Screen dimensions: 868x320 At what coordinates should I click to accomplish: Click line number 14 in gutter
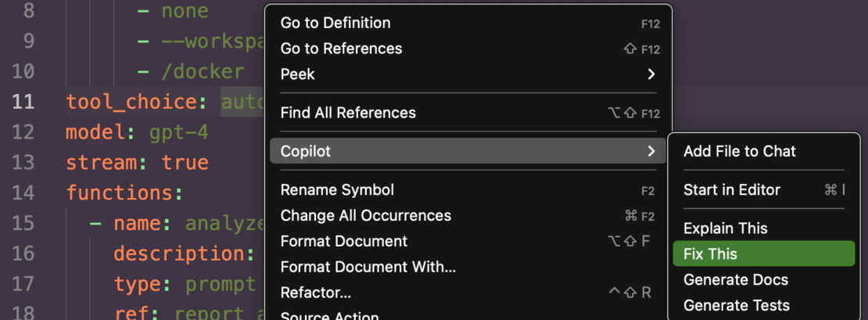(24, 192)
